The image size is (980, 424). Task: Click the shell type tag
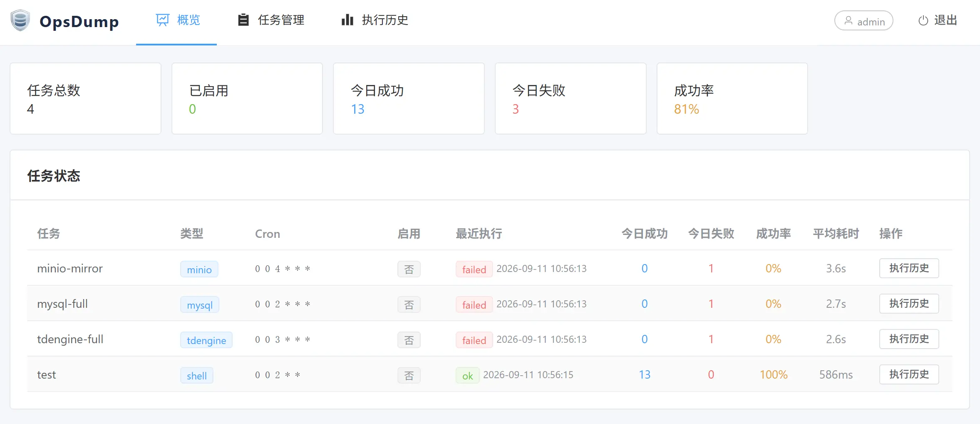coord(197,375)
